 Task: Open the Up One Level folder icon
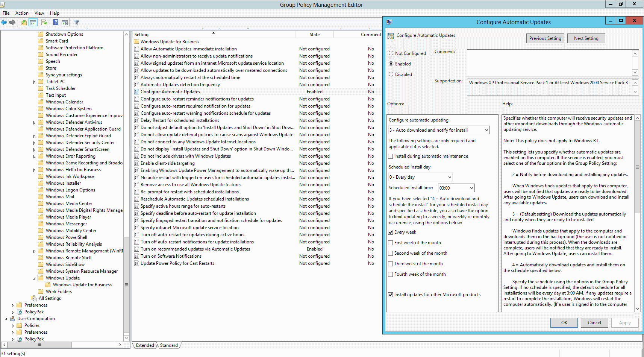point(23,22)
